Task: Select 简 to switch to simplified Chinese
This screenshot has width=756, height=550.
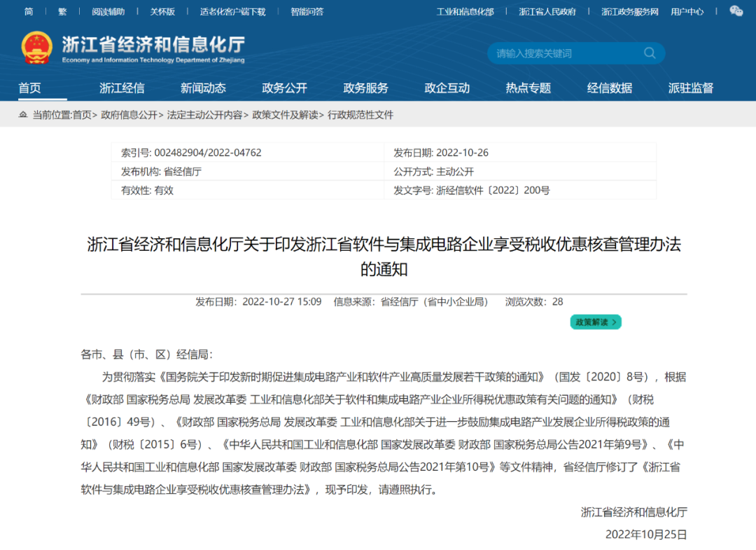Action: [x=28, y=11]
